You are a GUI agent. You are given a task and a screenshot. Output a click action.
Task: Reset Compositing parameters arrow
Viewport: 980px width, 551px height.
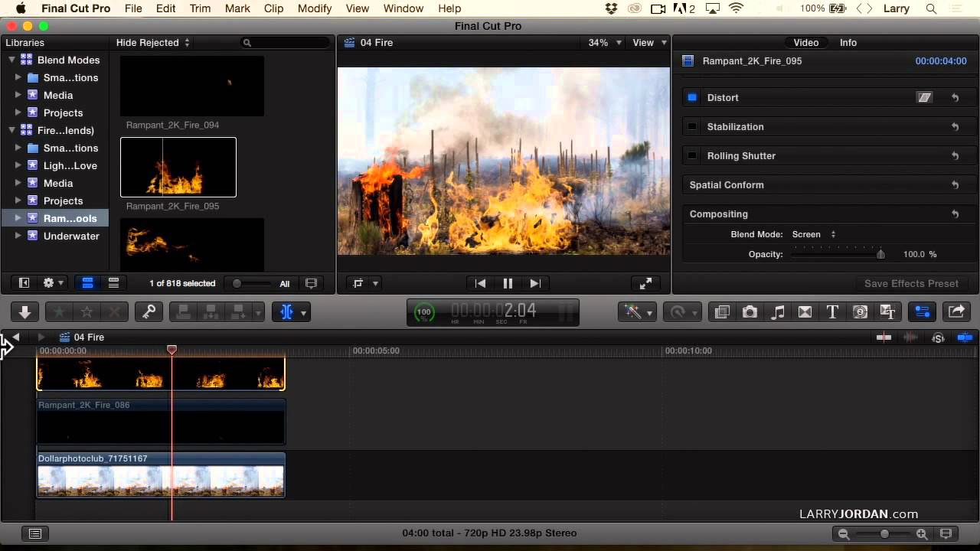pos(955,214)
